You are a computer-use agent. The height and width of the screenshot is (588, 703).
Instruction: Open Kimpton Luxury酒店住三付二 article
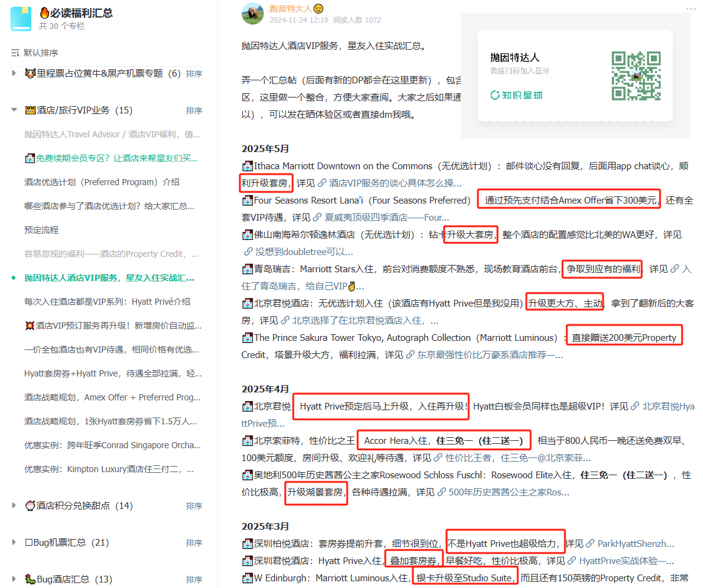(x=109, y=469)
